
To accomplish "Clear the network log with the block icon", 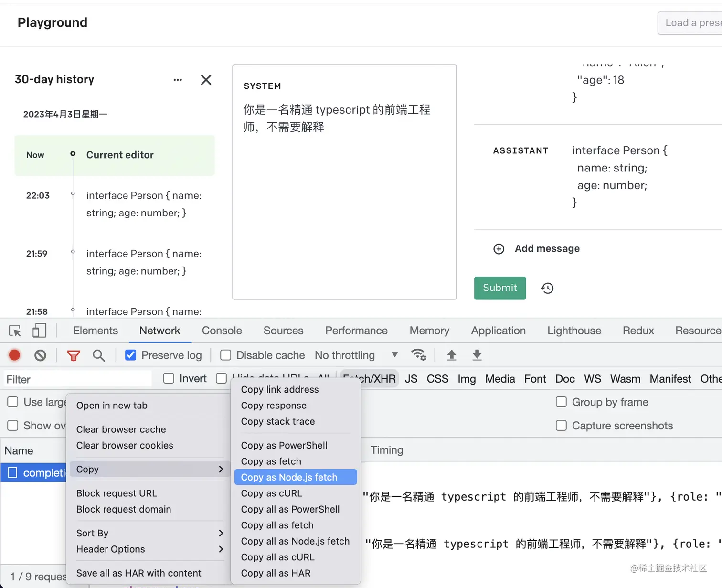I will [x=41, y=355].
